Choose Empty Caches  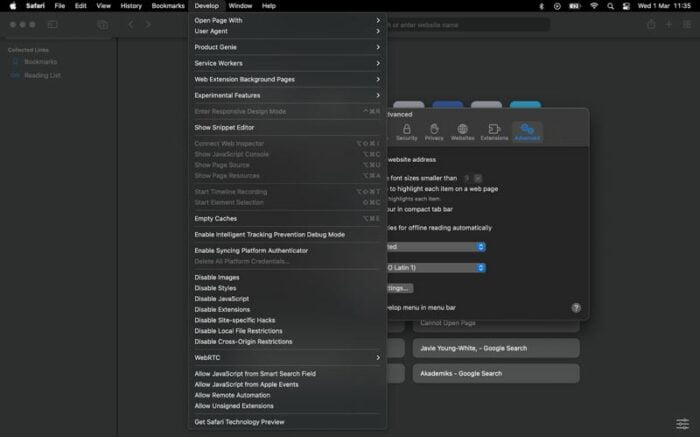[x=287, y=218]
